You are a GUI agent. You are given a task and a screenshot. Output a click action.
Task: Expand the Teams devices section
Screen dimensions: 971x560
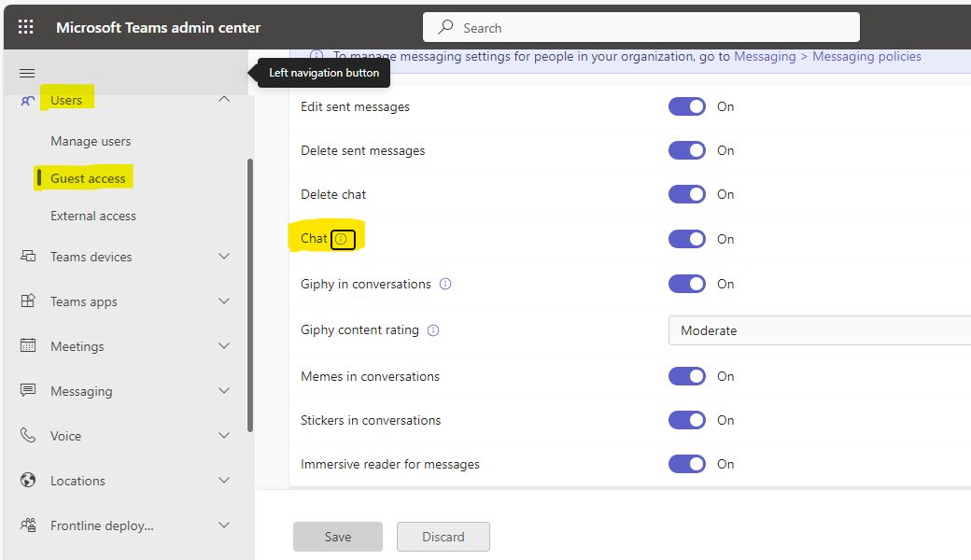pyautogui.click(x=224, y=256)
